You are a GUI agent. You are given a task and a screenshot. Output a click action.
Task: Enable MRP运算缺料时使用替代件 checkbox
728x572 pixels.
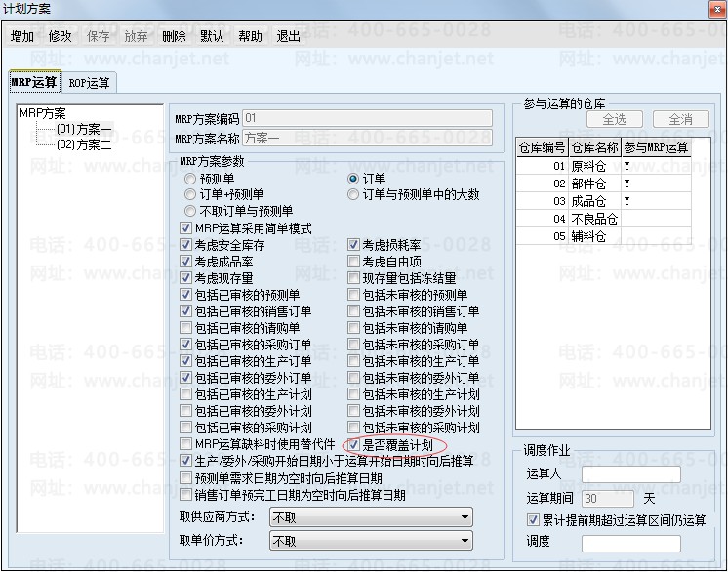click(185, 444)
